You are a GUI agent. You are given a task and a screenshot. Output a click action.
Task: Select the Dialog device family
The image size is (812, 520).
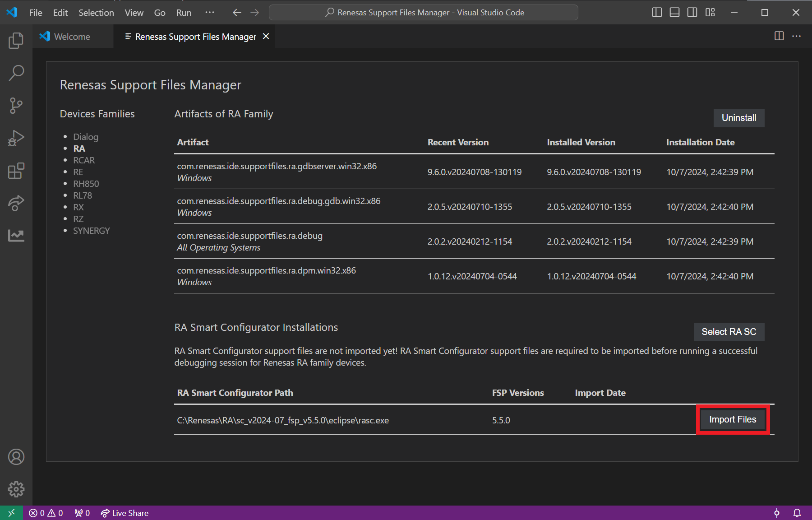pos(86,137)
